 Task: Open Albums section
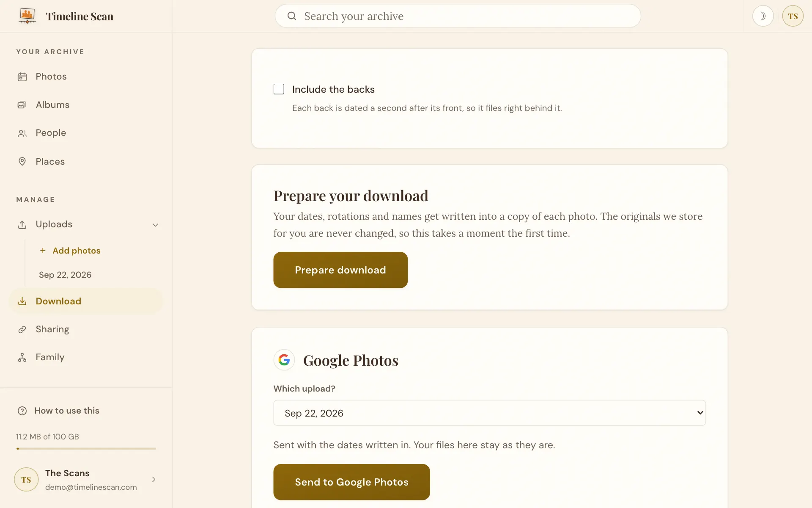[86, 105]
